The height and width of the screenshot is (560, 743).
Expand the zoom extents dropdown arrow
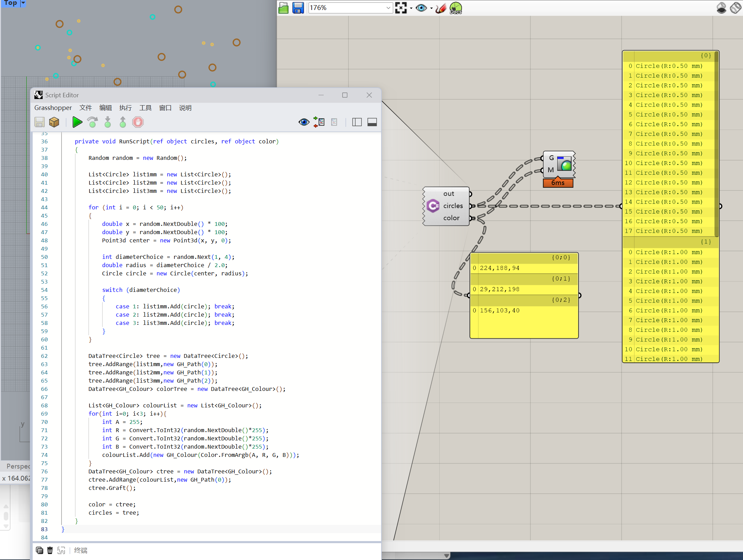(x=411, y=8)
